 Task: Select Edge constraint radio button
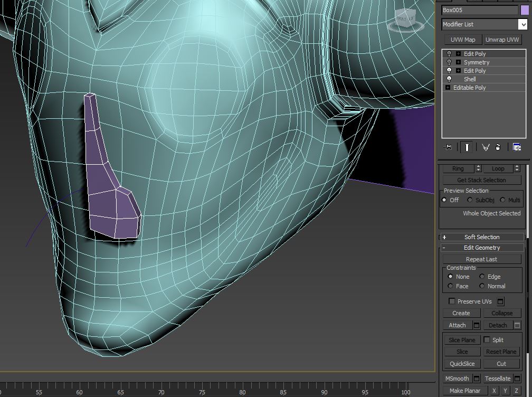click(x=482, y=277)
